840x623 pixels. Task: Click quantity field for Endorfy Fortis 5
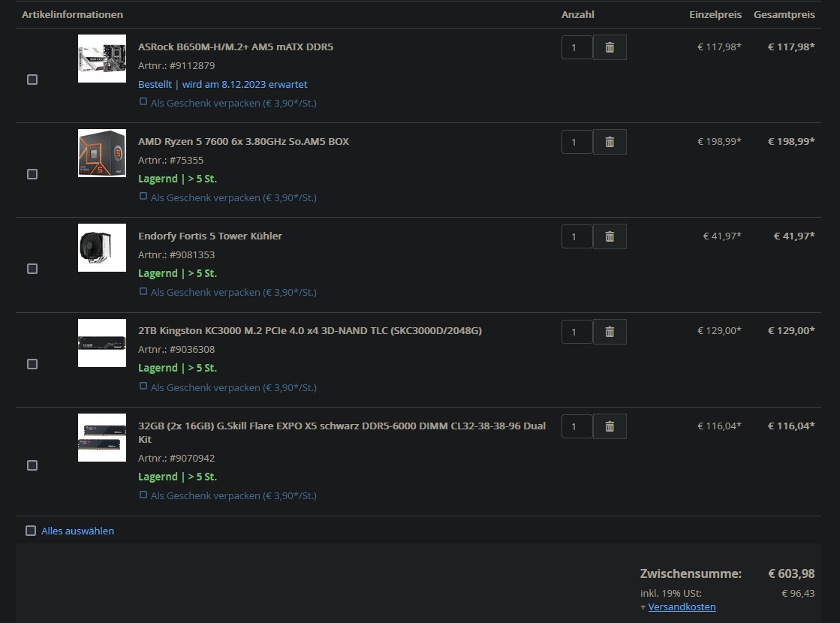click(577, 236)
